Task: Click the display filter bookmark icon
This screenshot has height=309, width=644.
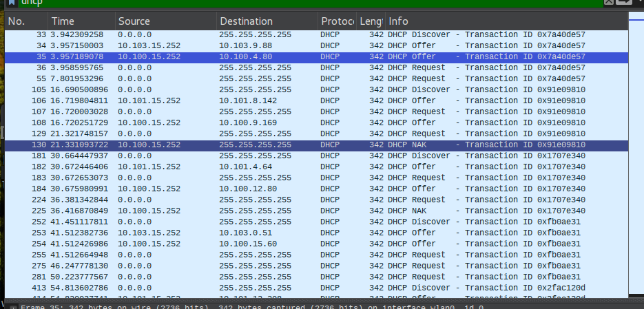Action: [x=12, y=3]
